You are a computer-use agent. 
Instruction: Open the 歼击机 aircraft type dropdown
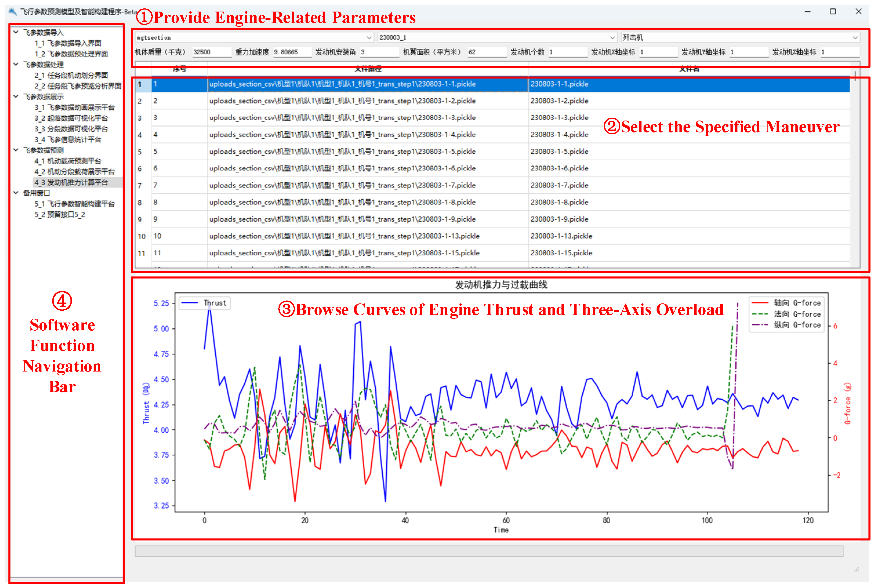(x=855, y=37)
